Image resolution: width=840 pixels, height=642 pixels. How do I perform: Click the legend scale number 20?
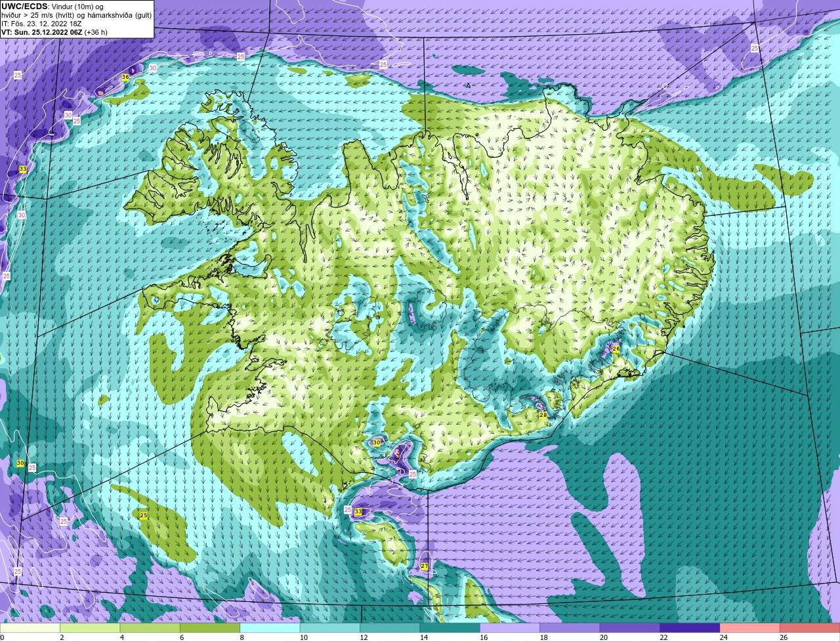tap(603, 637)
